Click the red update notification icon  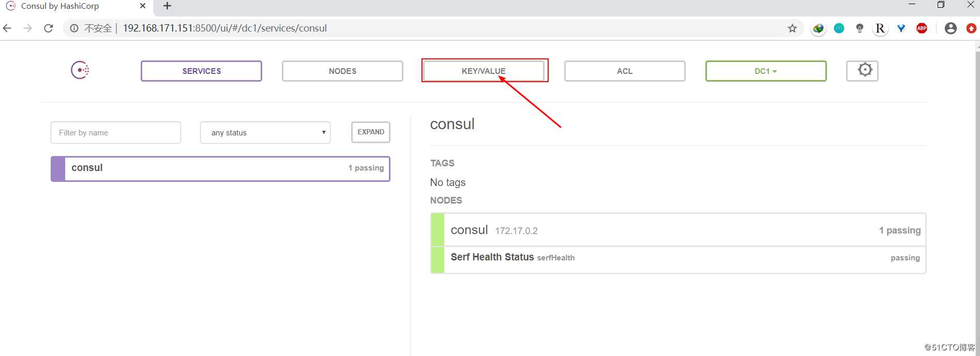pyautogui.click(x=971, y=28)
